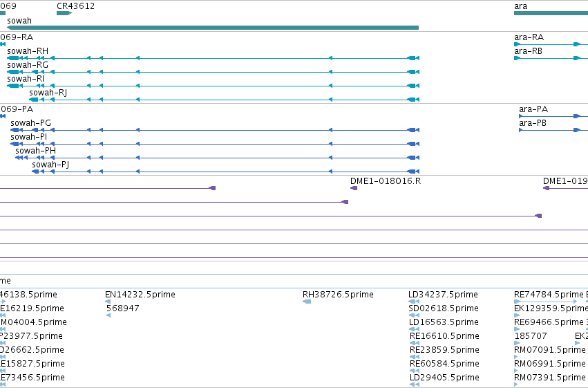Screen dimensions: 588x388
Task: Click the RH38726.5prime EST label
Action: pos(338,295)
